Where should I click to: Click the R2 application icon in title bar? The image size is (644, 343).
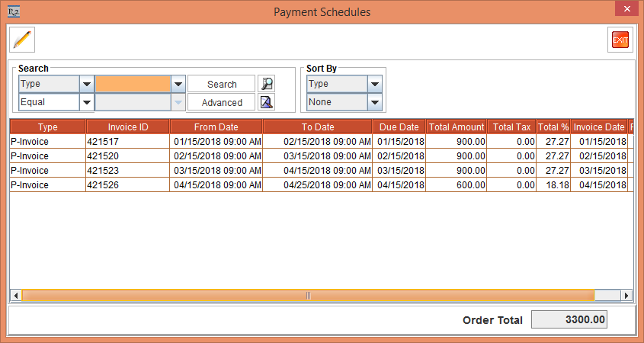(x=13, y=12)
